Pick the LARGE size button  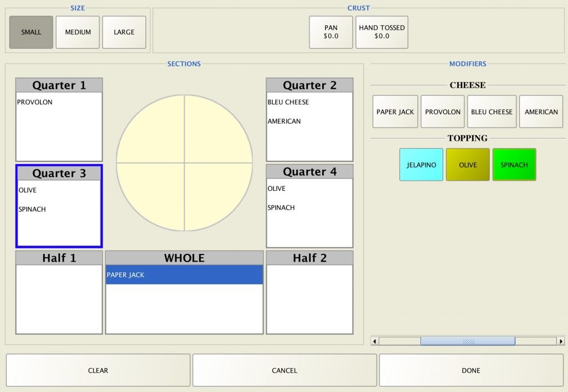coord(124,32)
